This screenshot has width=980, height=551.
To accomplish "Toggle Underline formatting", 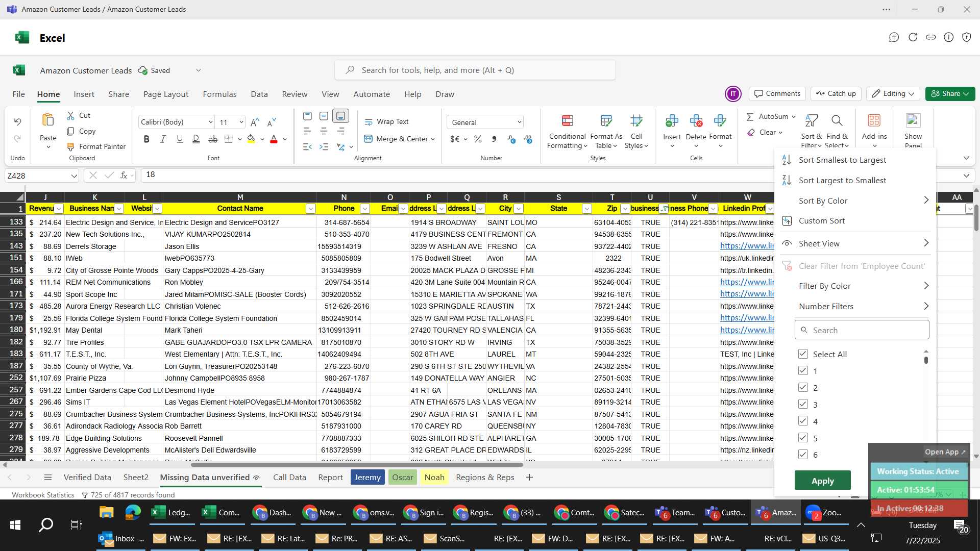I will pyautogui.click(x=179, y=139).
